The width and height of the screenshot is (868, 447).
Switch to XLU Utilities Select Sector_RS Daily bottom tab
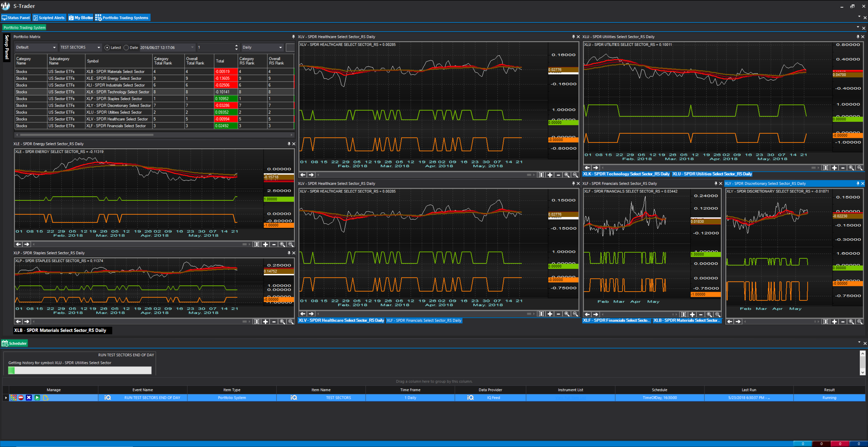(712, 174)
